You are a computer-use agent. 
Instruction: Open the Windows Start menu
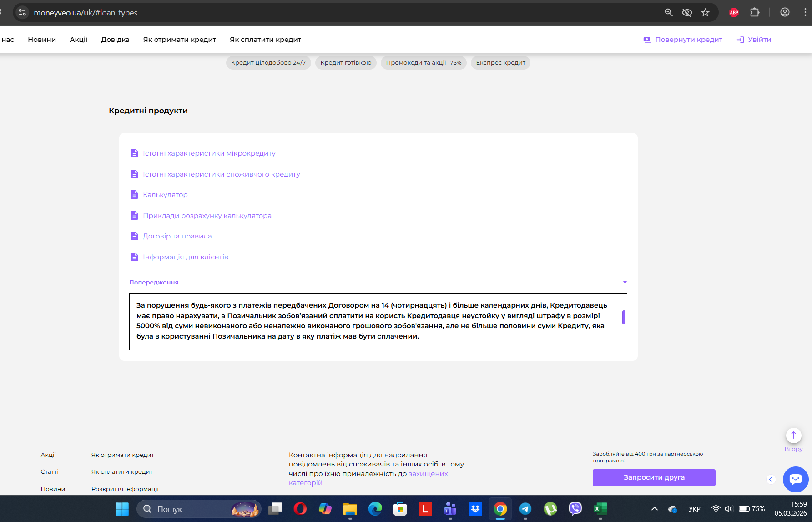point(122,509)
